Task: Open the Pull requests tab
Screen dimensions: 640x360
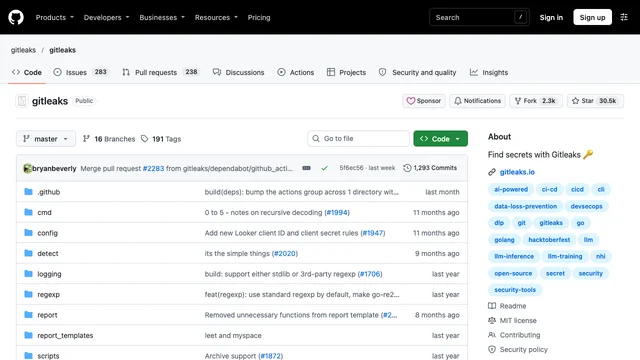Action: pos(160,72)
